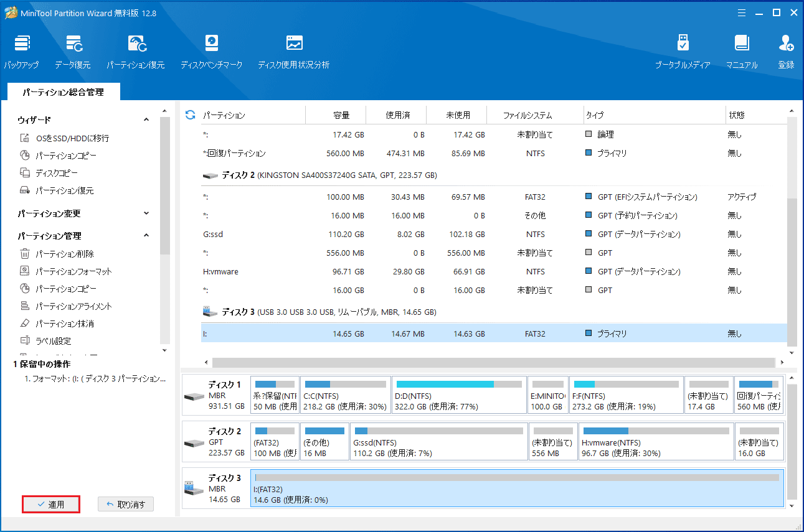Select パーティションアライメント option

(x=73, y=306)
